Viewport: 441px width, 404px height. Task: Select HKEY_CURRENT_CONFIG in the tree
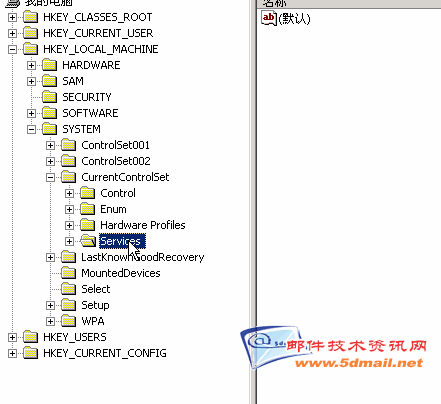pos(105,353)
